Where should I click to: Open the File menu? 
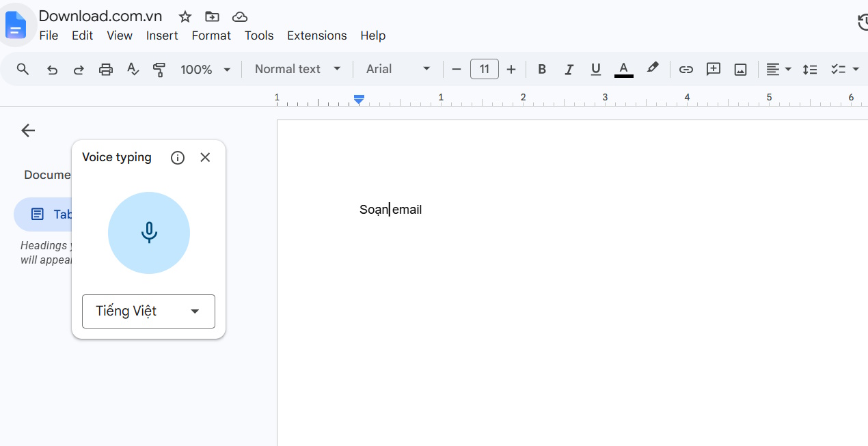(49, 36)
